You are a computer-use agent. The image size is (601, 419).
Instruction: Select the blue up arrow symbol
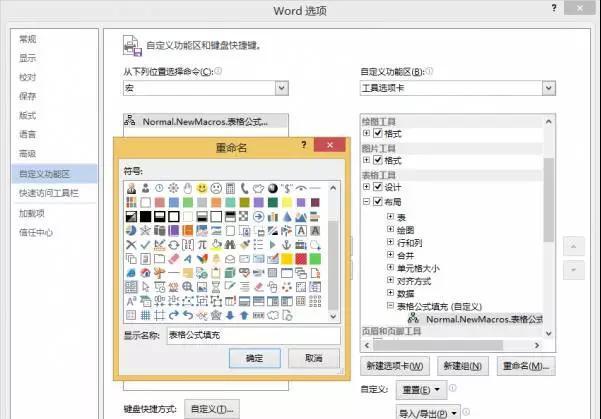click(x=244, y=315)
